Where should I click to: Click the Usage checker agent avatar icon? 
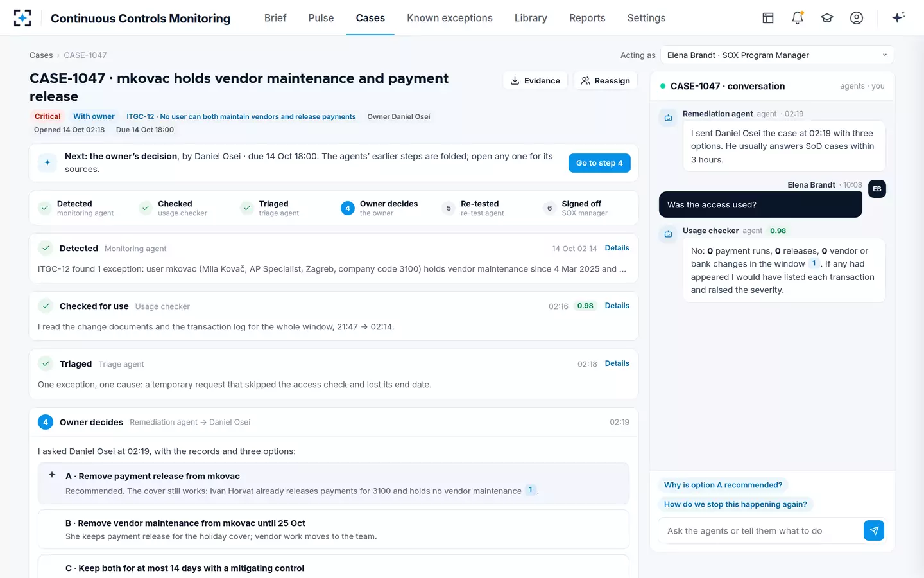tap(668, 234)
